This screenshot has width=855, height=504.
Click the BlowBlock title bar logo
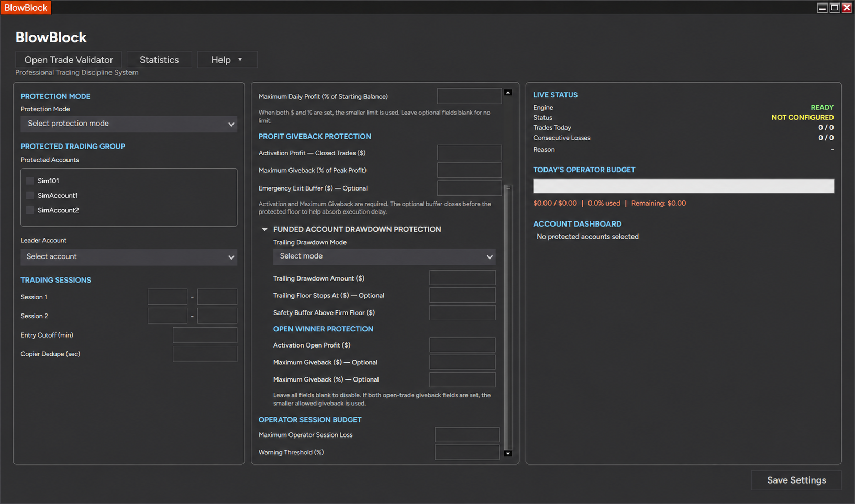pos(26,7)
